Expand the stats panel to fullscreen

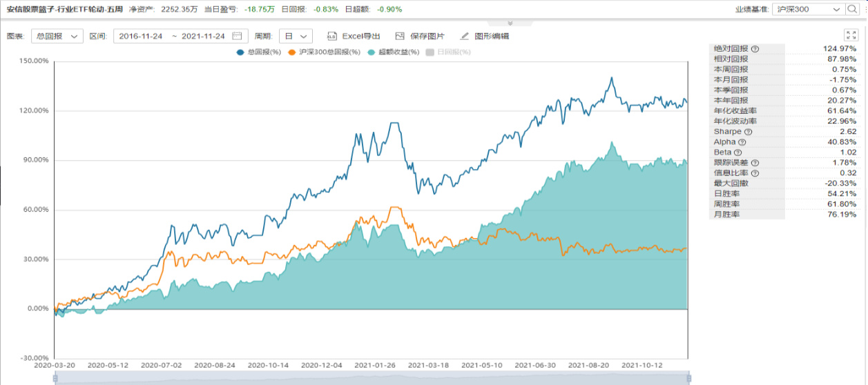(x=850, y=35)
